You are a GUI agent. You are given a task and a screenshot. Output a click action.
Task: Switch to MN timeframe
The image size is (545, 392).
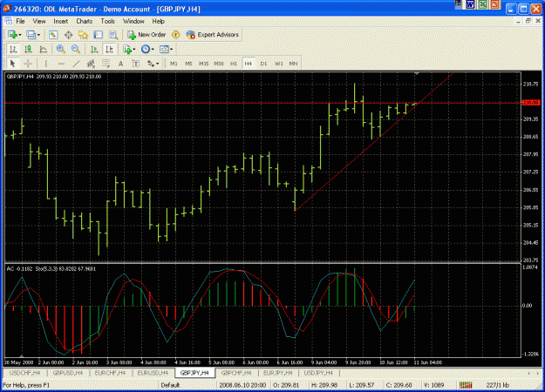[x=293, y=64]
